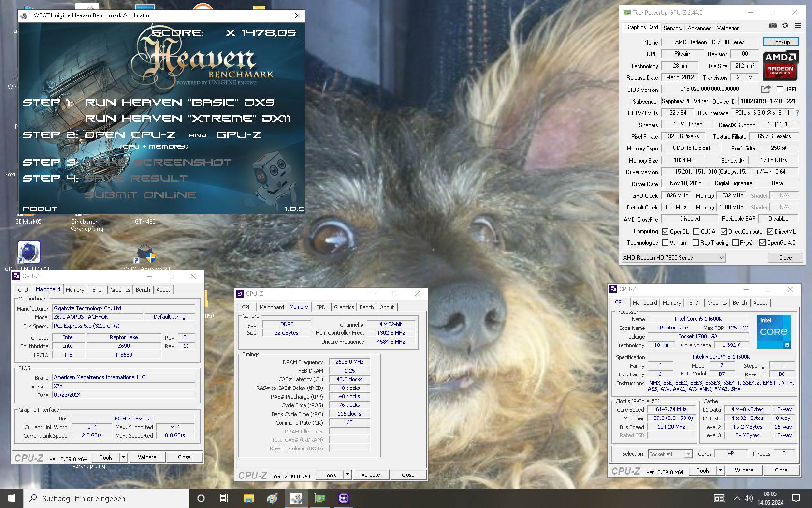The image size is (812, 508).
Task: Click touch keyboard tray icon
Action: [x=720, y=498]
